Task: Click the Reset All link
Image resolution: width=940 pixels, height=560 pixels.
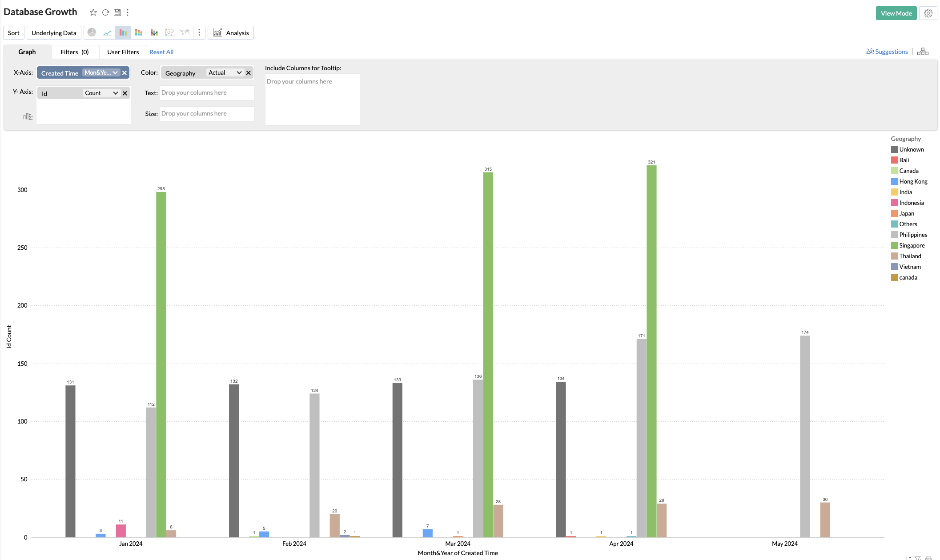Action: (161, 52)
